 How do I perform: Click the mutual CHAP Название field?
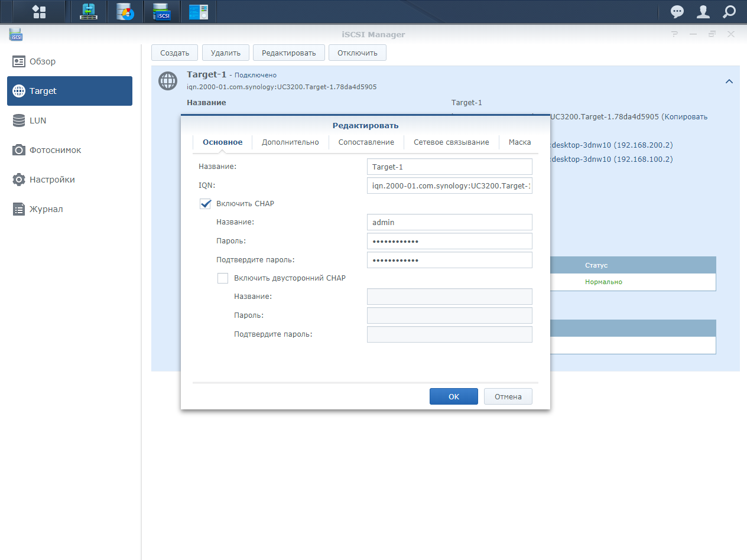pyautogui.click(x=450, y=297)
